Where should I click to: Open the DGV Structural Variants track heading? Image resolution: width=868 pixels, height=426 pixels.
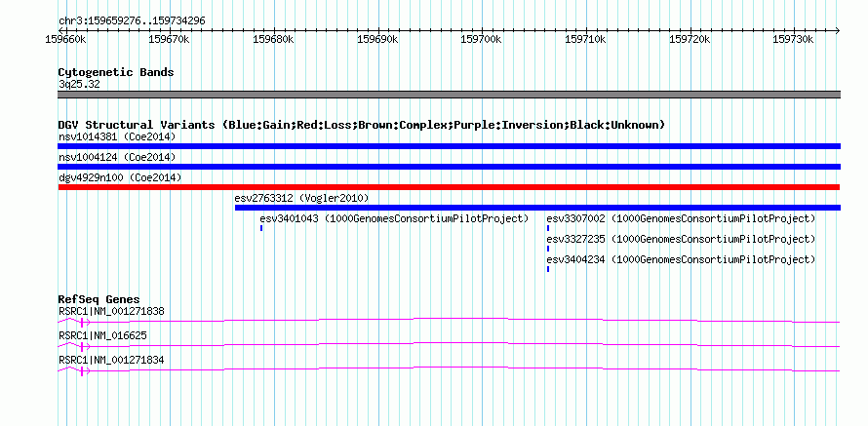[362, 125]
